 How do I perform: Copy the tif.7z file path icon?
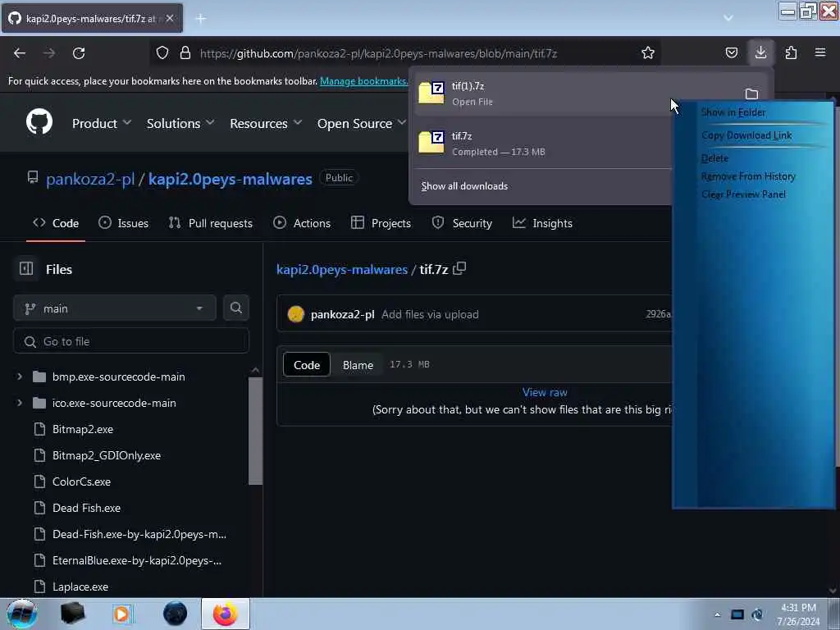coord(459,268)
